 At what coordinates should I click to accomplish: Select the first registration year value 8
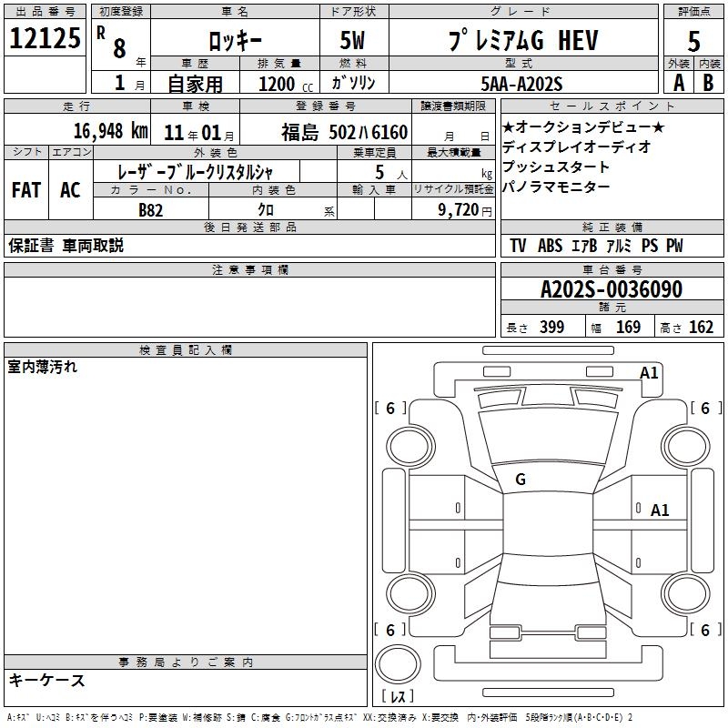(119, 48)
